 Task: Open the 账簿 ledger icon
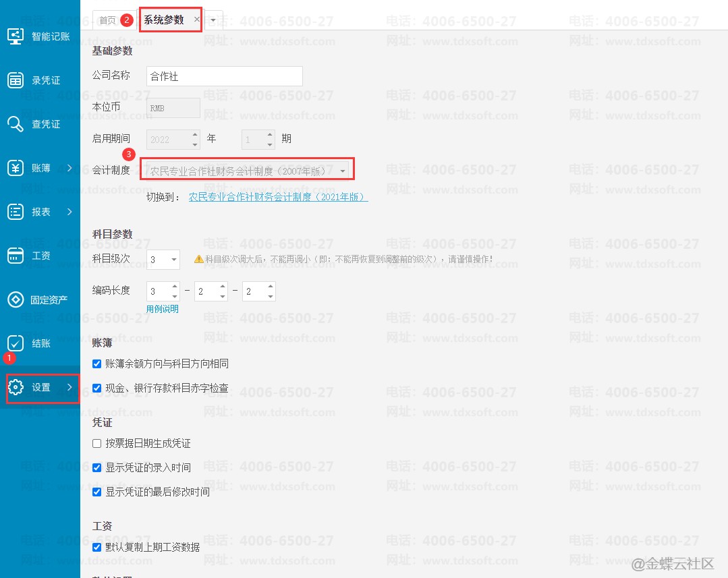pyautogui.click(x=16, y=168)
